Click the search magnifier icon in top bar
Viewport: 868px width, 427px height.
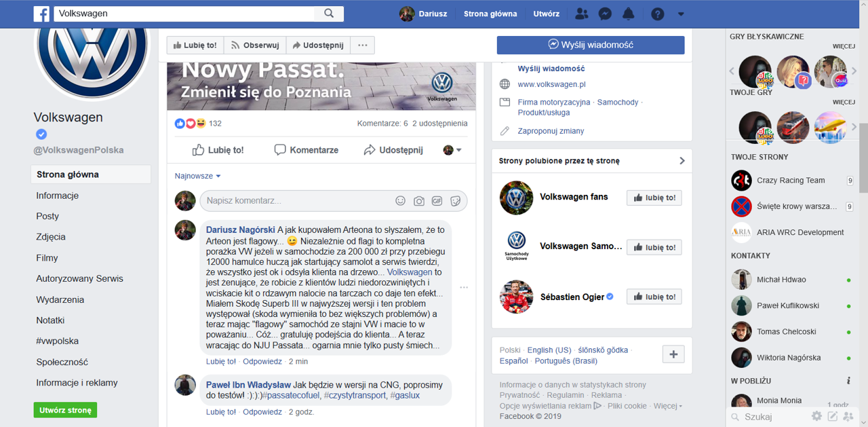[329, 14]
